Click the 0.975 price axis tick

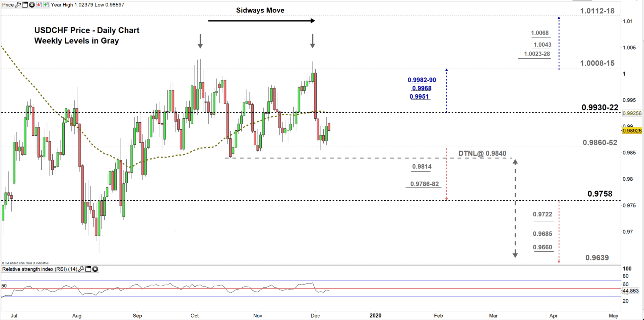click(629, 205)
